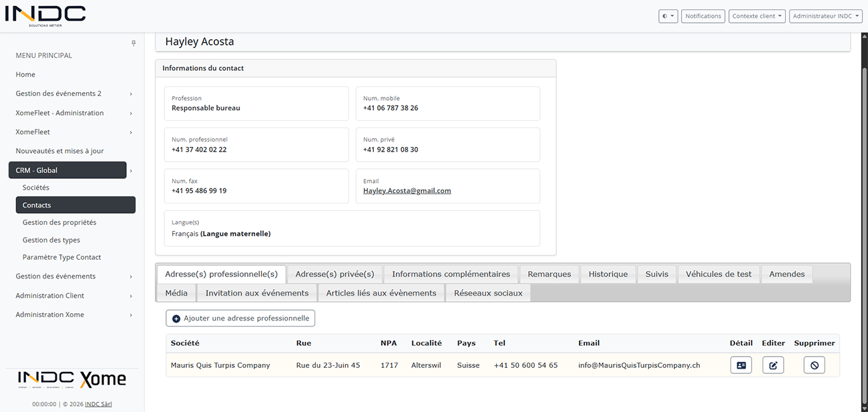Open the Contexte client dropdown
This screenshot has height=412, width=868.
757,16
